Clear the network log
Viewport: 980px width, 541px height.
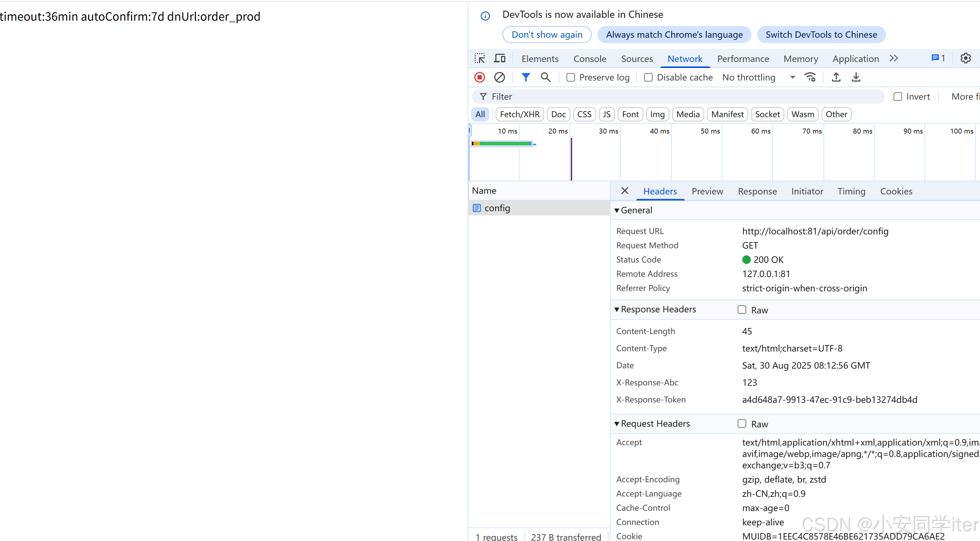500,77
